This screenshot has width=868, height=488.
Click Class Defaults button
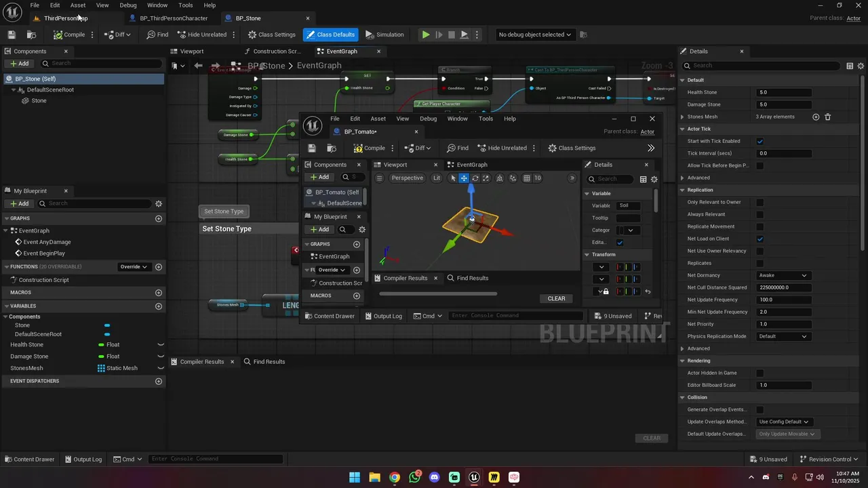pos(330,35)
